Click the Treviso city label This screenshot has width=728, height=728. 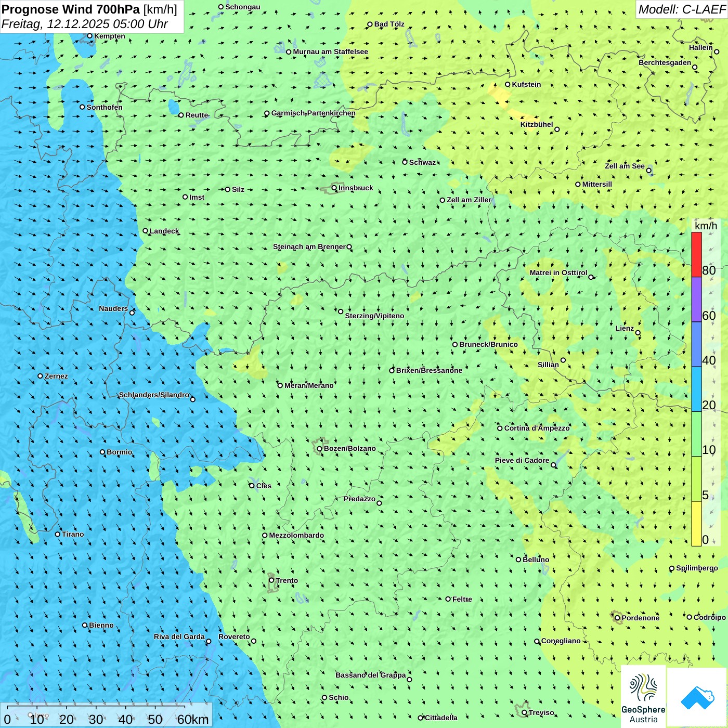tap(541, 712)
